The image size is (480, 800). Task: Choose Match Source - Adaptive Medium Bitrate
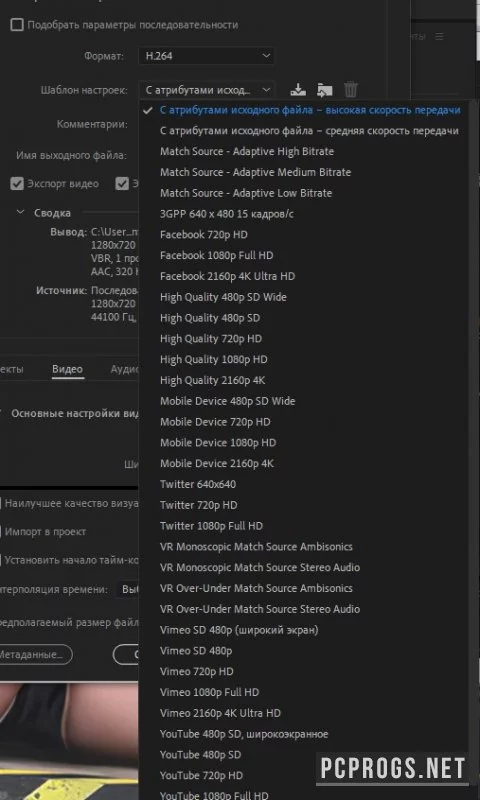coord(256,172)
